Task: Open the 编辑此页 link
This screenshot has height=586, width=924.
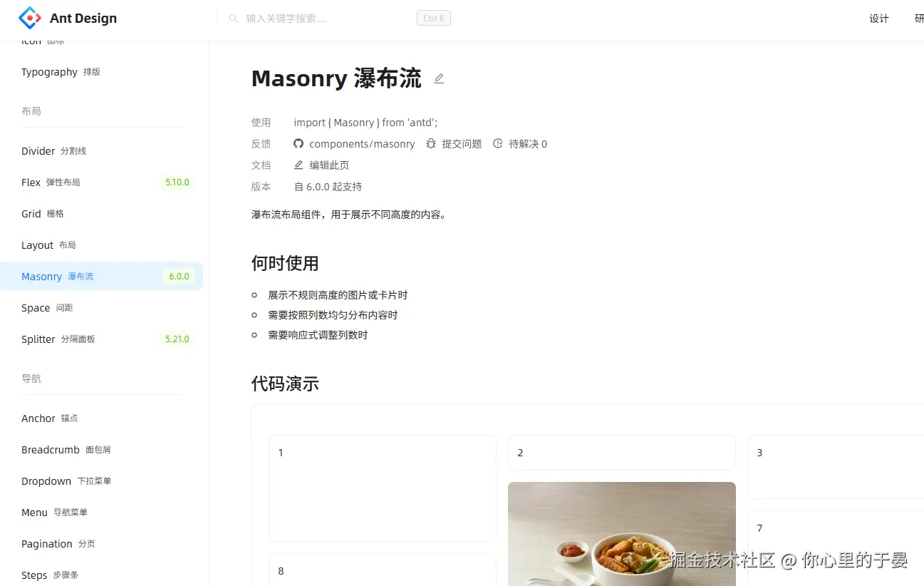Action: click(x=329, y=165)
